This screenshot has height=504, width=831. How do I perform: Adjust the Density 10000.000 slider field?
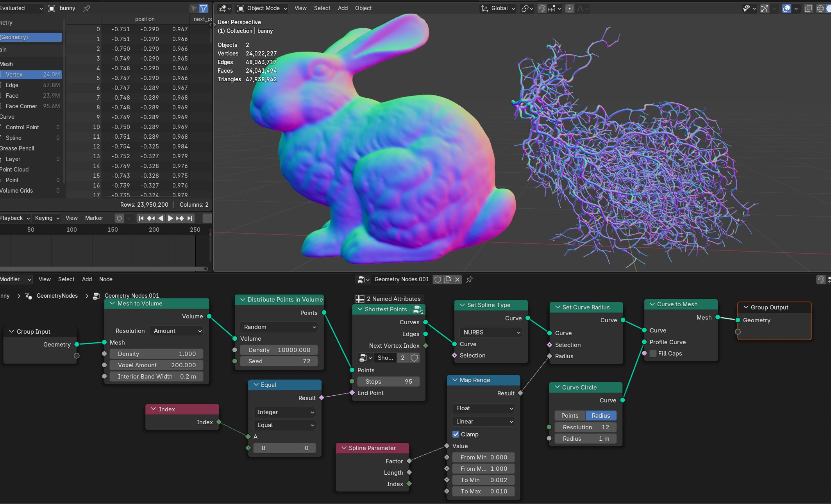(279, 350)
